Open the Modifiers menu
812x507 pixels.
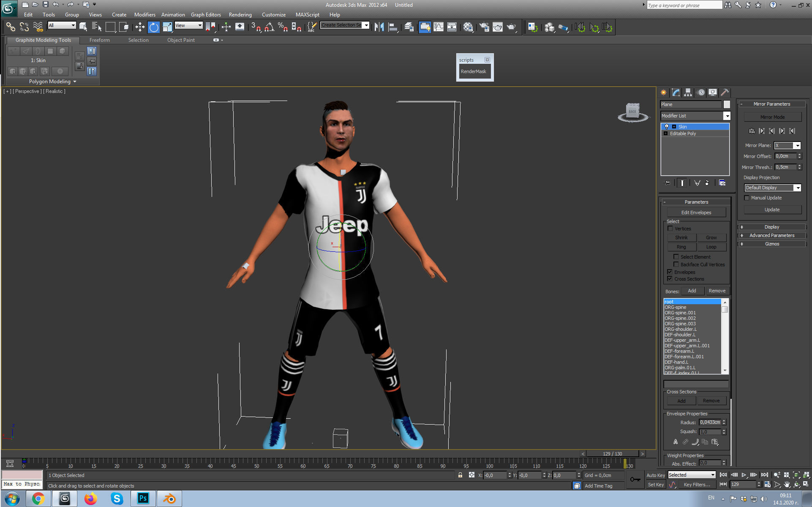pyautogui.click(x=145, y=15)
